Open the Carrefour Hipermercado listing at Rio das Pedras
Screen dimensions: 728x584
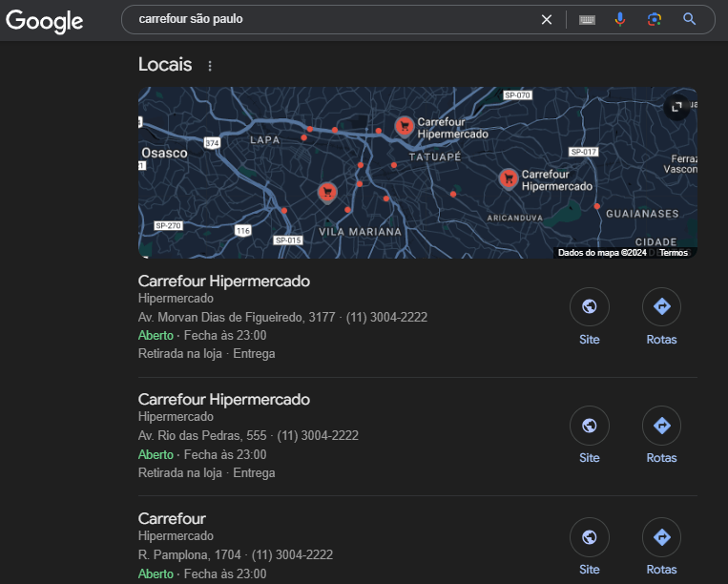click(224, 400)
